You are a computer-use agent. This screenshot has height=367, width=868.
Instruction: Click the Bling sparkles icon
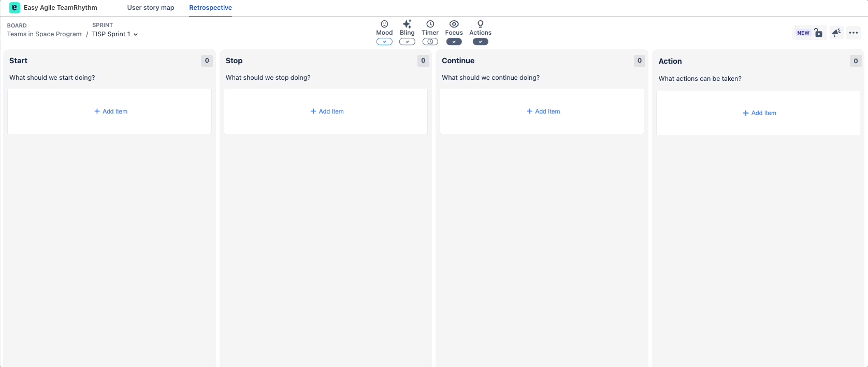(x=407, y=24)
